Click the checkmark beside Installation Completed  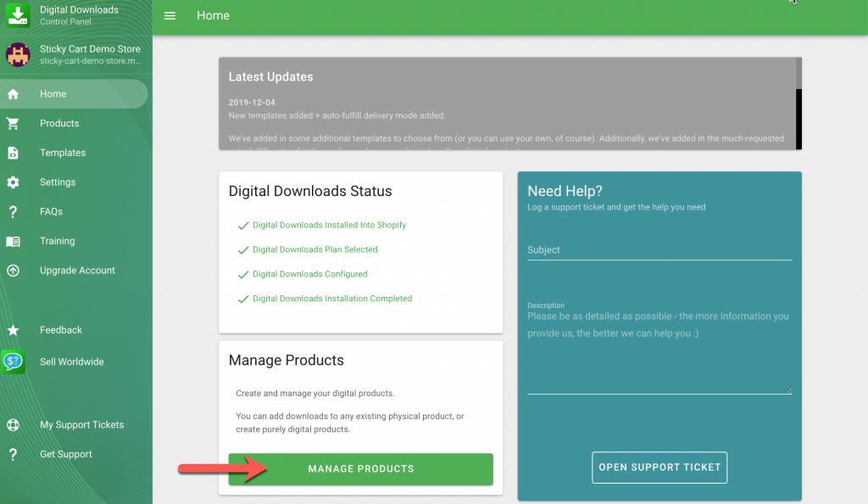(243, 299)
